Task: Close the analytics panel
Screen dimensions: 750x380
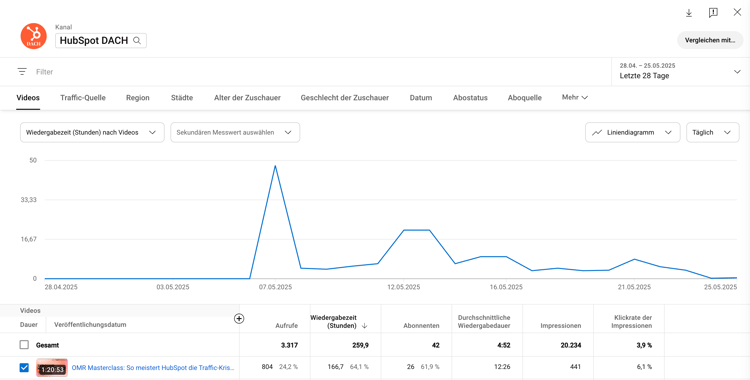Action: coord(737,12)
